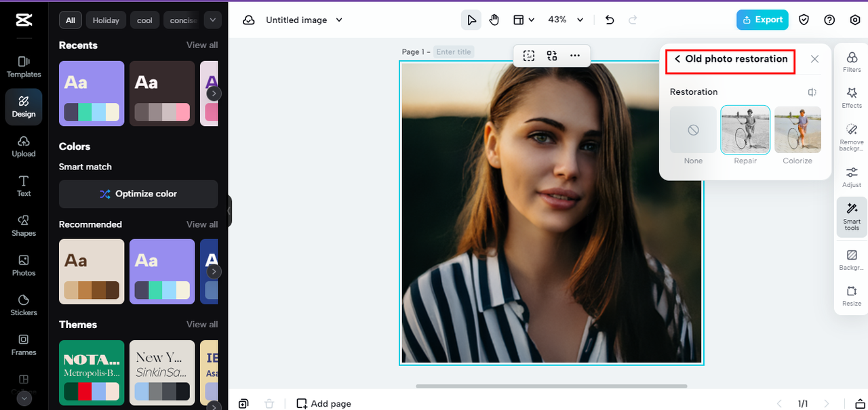Screen dimensions: 868x410
Task: Click the replace image toolbar icon
Action: (x=551, y=56)
